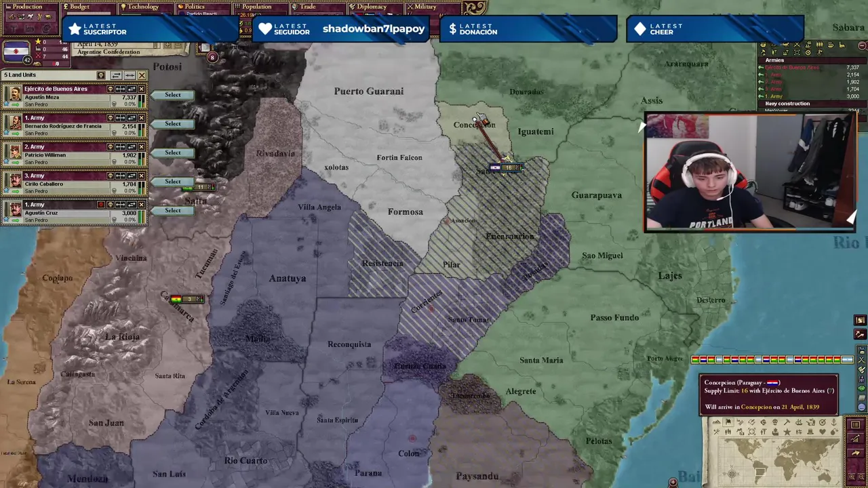Switch to population people map mode
This screenshot has width=868, height=488.
[728, 432]
